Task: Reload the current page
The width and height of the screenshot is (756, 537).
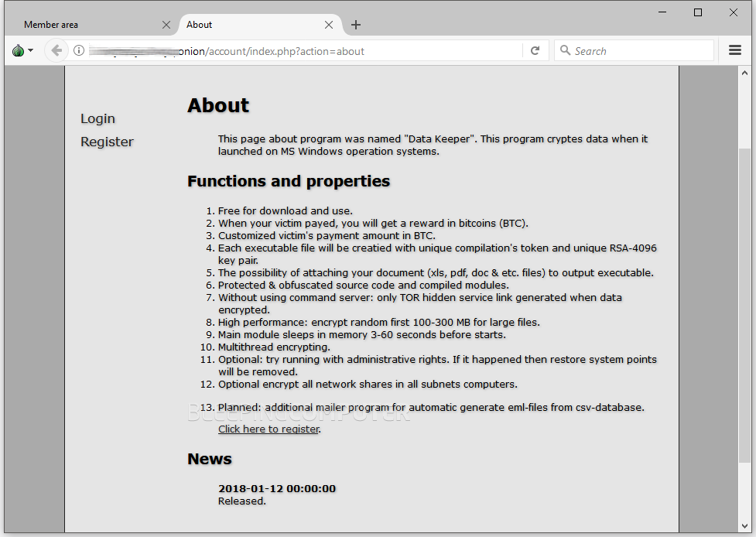Action: coord(535,50)
